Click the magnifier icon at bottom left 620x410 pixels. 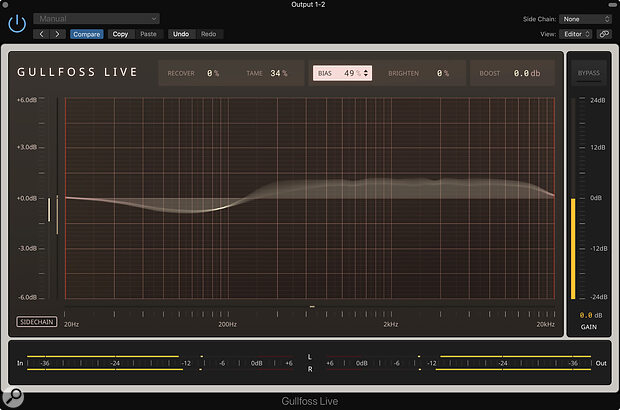(13, 397)
